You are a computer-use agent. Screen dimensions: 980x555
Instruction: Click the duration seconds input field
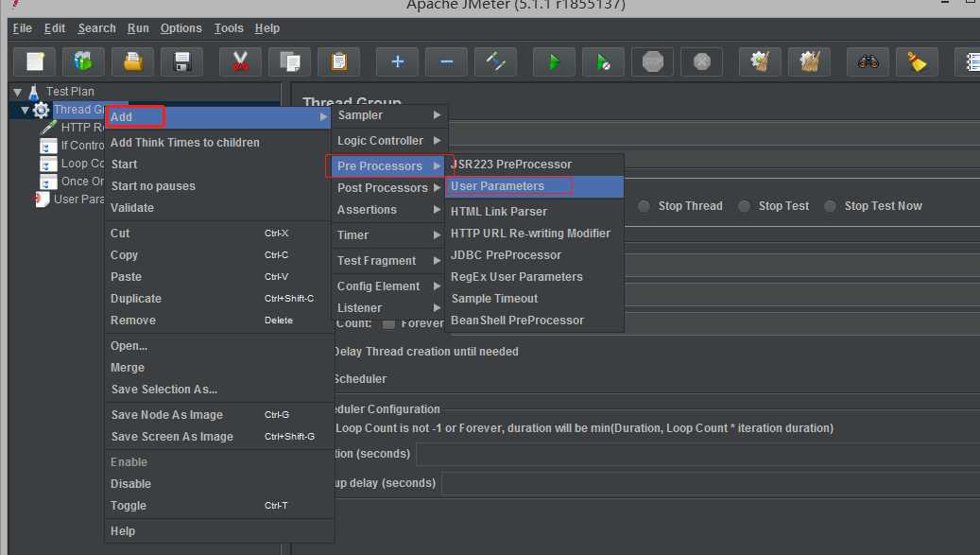[698, 454]
